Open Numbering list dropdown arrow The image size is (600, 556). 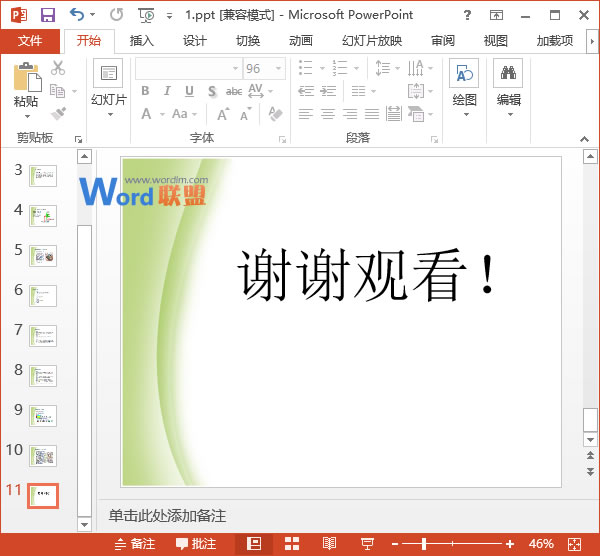356,68
